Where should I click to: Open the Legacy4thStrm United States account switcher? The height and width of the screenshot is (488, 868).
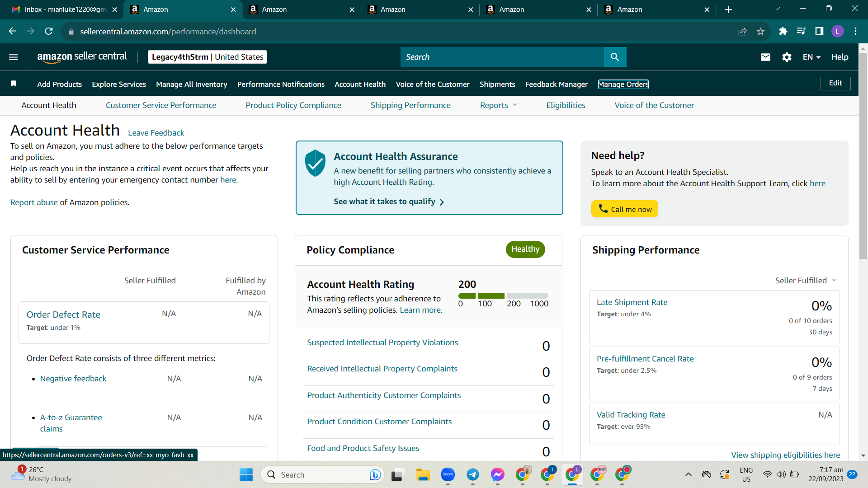pyautogui.click(x=208, y=57)
